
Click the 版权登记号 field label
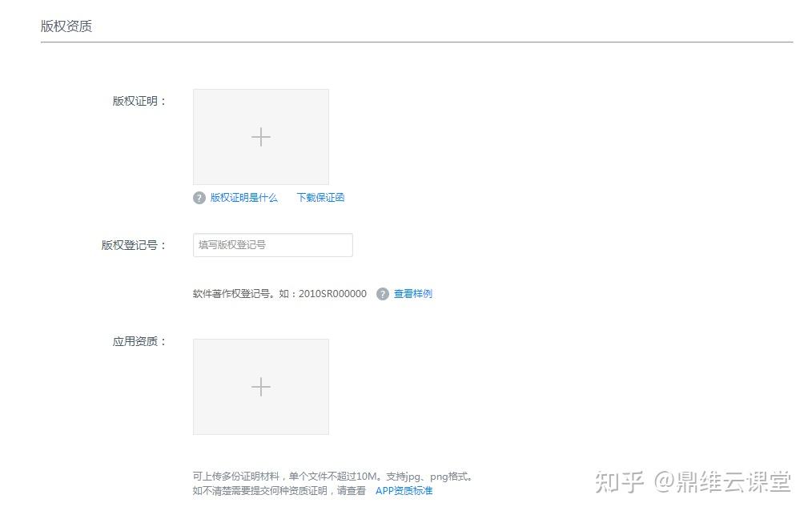(x=133, y=244)
